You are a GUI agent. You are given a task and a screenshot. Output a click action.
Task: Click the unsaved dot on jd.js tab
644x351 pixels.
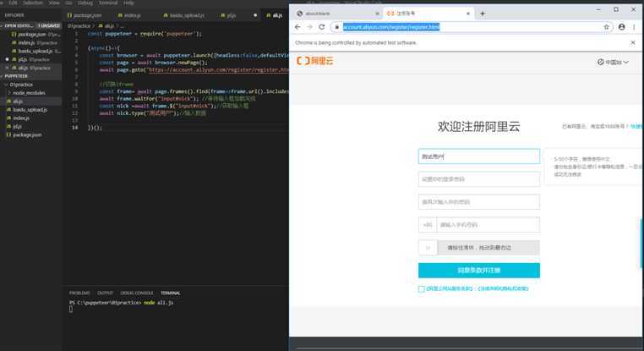click(255, 15)
